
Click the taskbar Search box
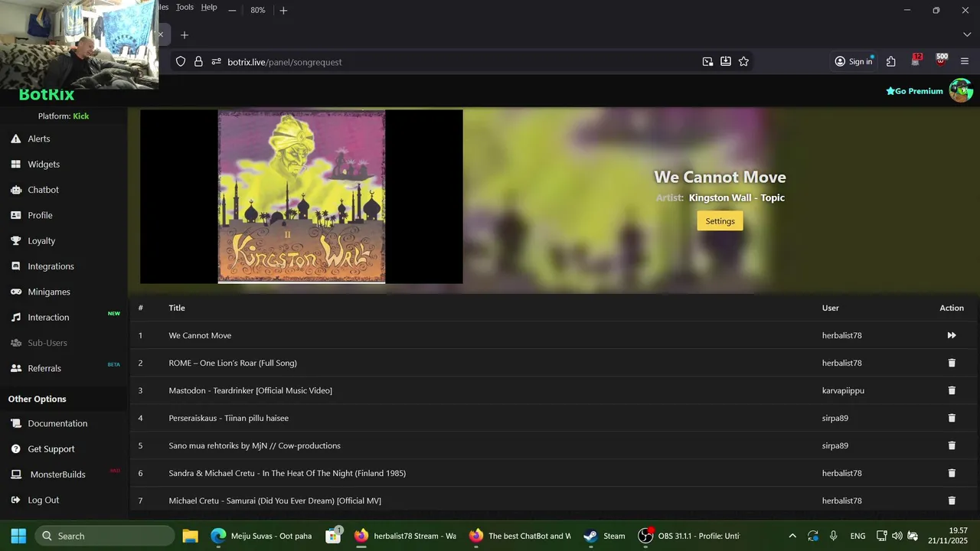[105, 536]
